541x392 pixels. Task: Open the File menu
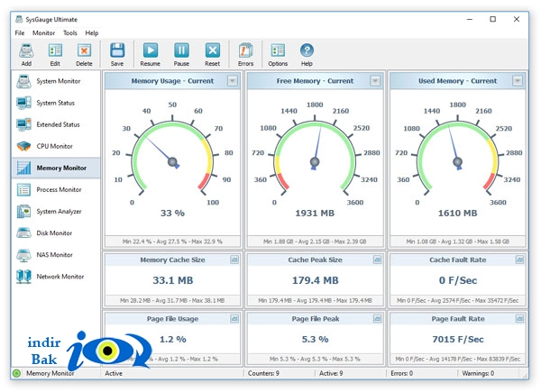pyautogui.click(x=20, y=33)
